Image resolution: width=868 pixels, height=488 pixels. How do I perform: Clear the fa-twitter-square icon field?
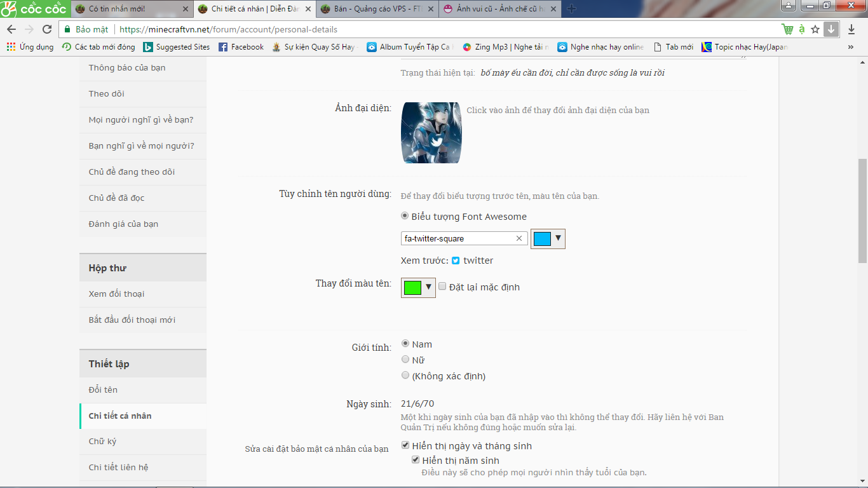coord(519,238)
